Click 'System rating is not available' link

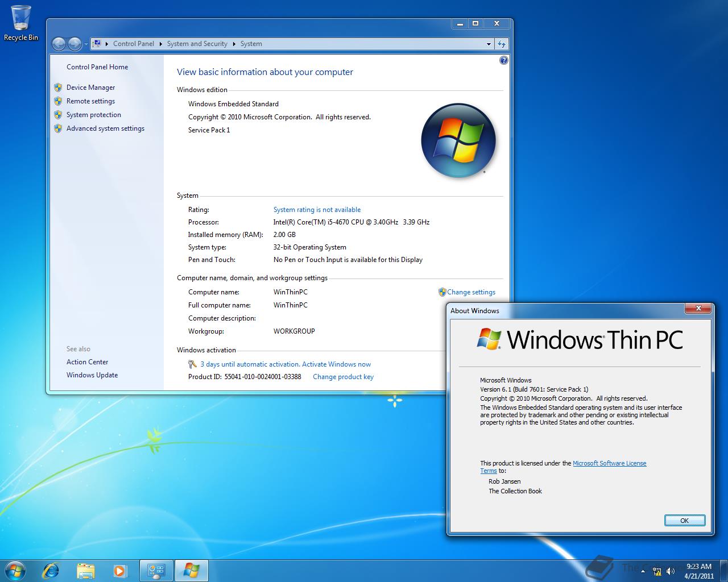coord(317,209)
